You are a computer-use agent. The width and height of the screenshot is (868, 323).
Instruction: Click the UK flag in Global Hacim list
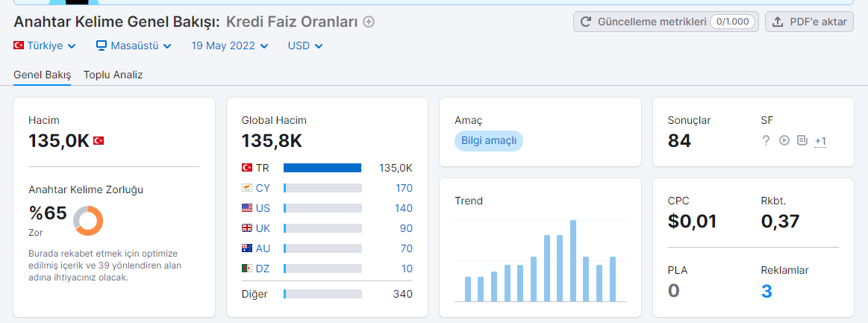click(247, 228)
